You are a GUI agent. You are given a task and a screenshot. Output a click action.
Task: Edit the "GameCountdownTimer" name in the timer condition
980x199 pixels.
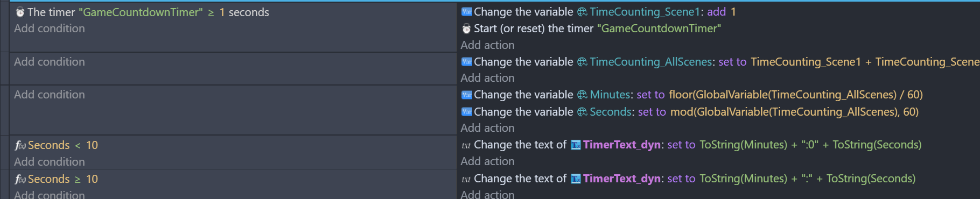coord(141,12)
